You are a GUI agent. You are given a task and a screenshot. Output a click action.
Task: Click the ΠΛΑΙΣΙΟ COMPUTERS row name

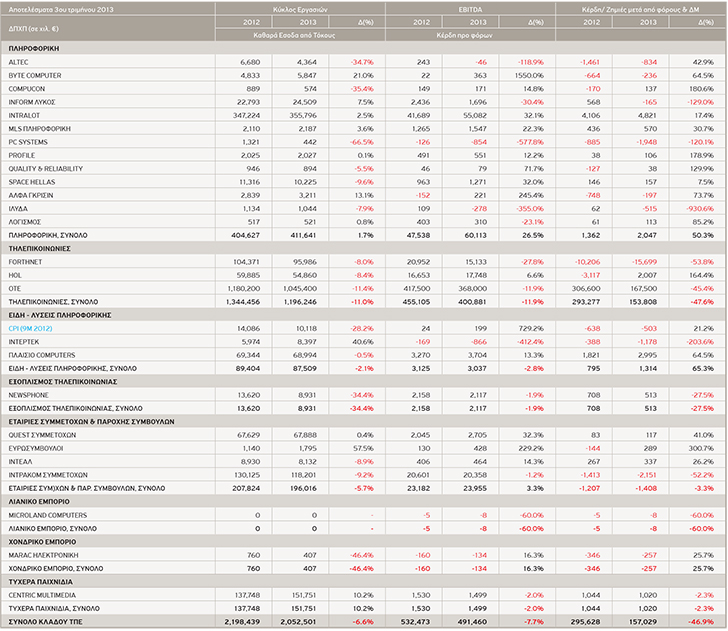42,355
